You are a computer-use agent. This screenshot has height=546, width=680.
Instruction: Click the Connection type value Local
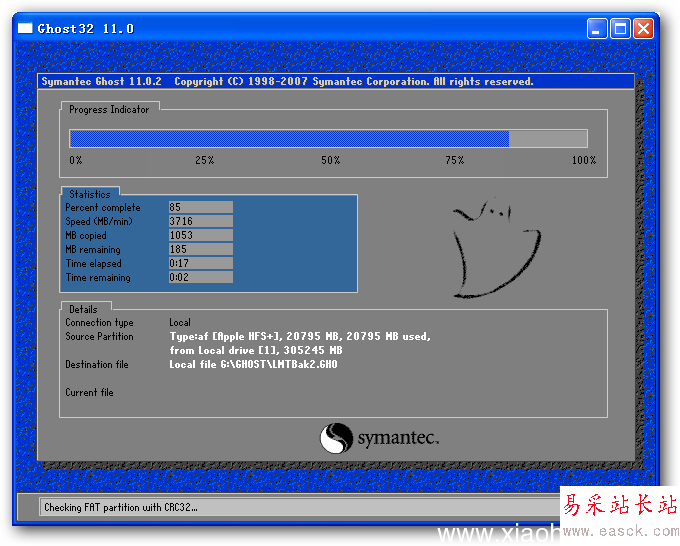180,322
